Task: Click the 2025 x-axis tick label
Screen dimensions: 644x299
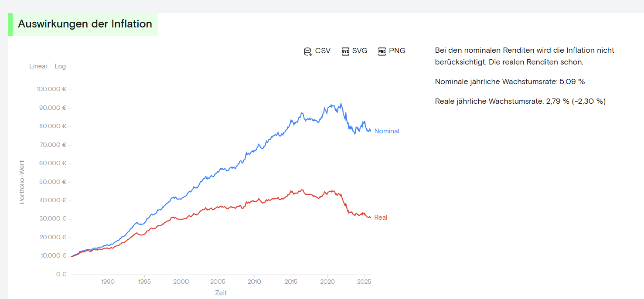Action: (x=364, y=282)
